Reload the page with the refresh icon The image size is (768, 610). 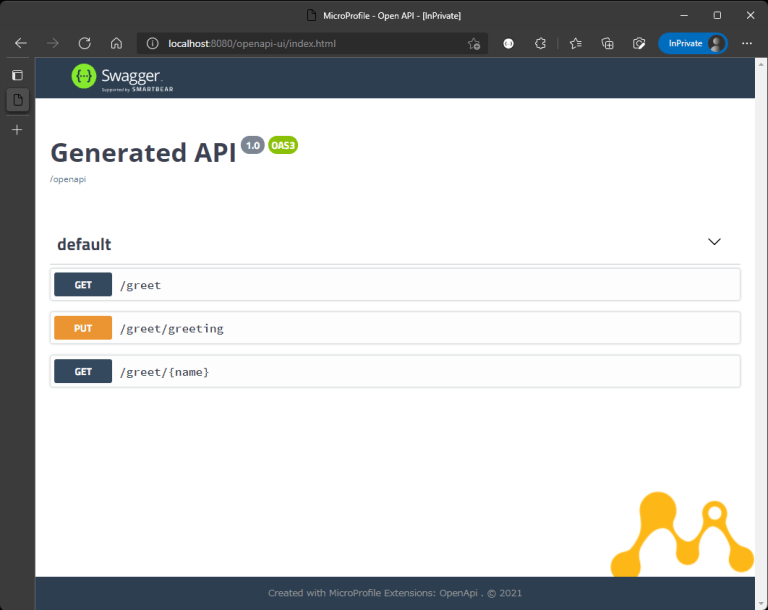[x=85, y=44]
